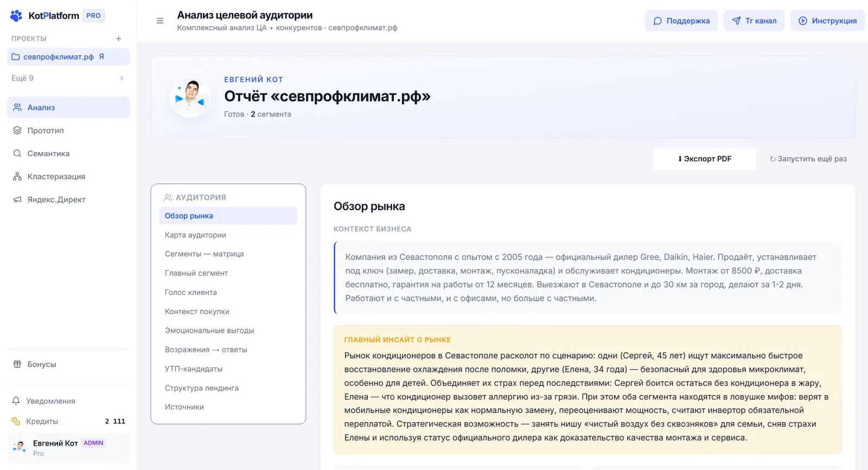Viewport: 868px width, 470px height.
Task: Click the ADMIN badge by Евгений Кот
Action: point(93,443)
